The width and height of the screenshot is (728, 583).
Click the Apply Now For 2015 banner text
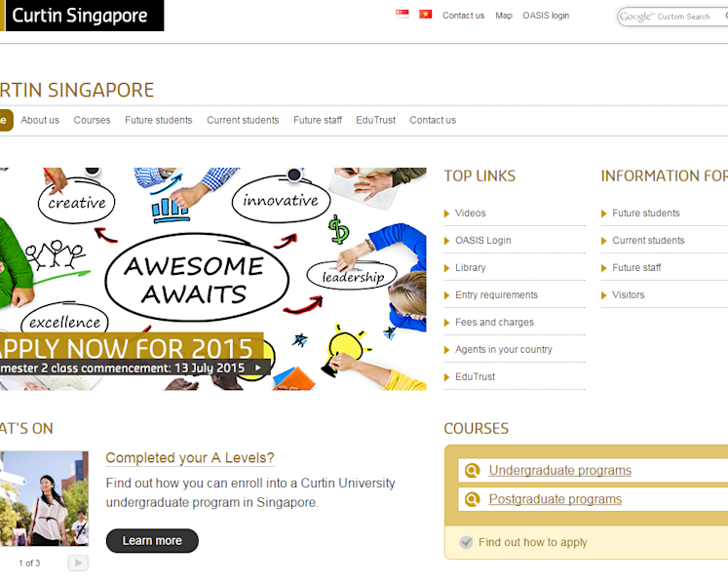126,348
